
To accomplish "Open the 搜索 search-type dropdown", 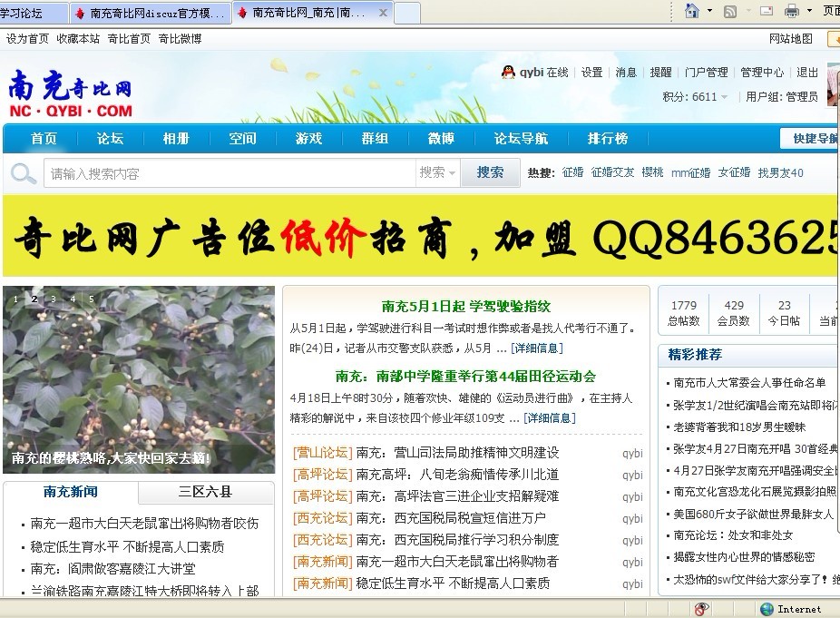I will pyautogui.click(x=437, y=172).
